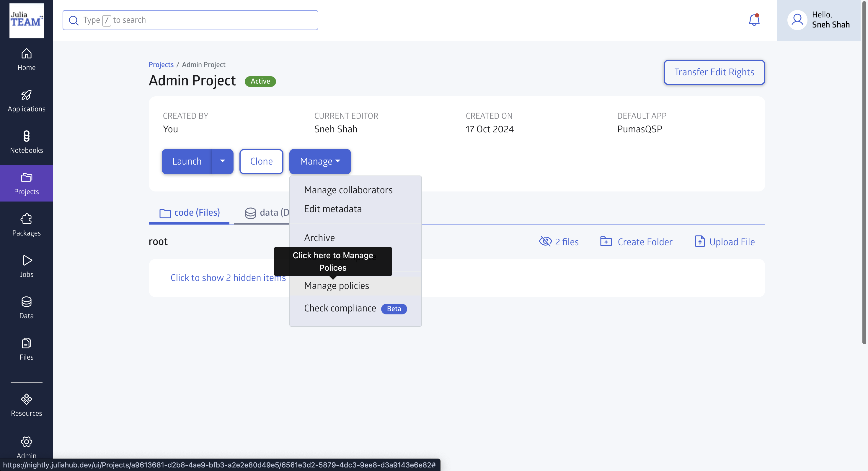
Task: Focus the Type / to search field
Action: (190, 20)
